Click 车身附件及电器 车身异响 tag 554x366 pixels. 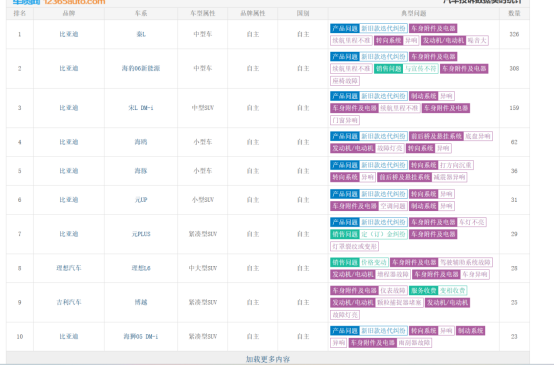tap(451, 274)
